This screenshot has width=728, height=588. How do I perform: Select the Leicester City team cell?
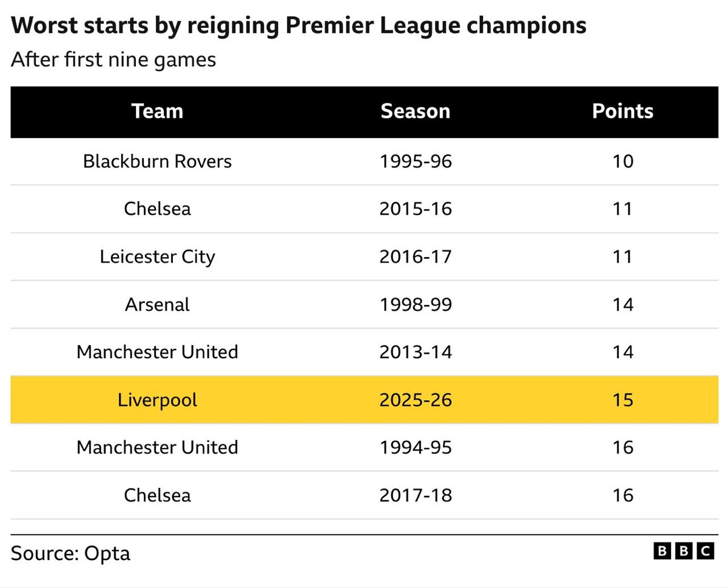(x=157, y=256)
